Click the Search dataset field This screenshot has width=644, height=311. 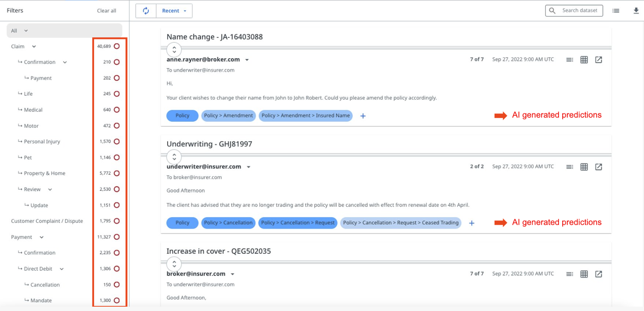tap(579, 11)
